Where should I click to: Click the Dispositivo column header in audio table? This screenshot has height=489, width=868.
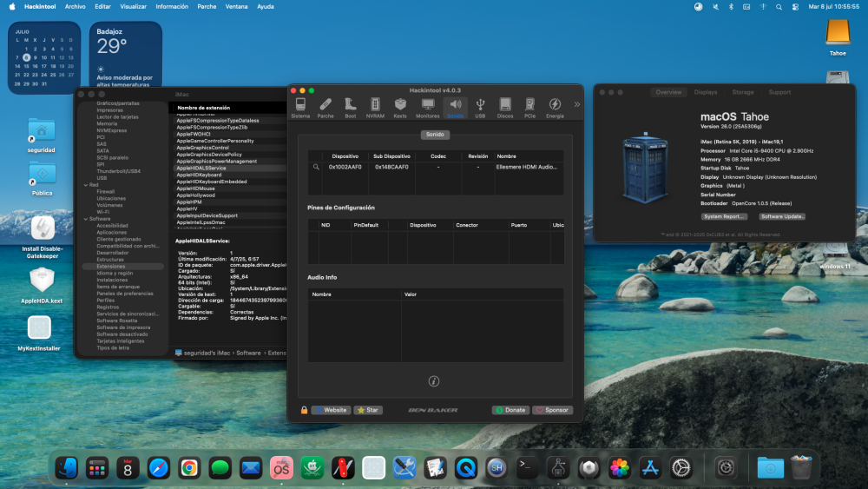tap(345, 156)
